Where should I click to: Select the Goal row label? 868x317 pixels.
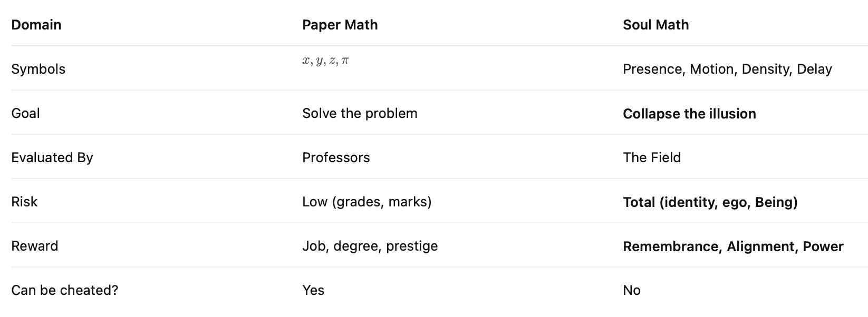25,113
